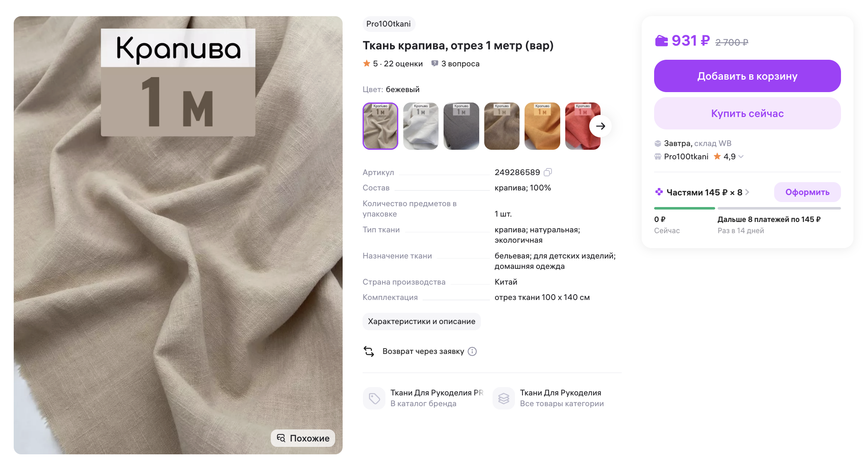Select the dark gray fabric swatch
Image resolution: width=868 pixels, height=473 pixels.
461,126
